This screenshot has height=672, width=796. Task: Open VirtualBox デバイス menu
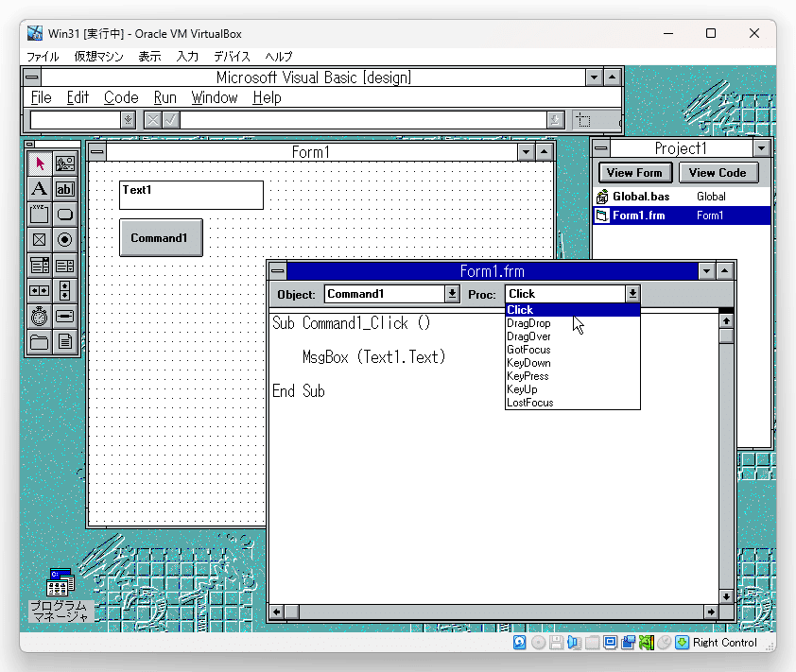pos(232,57)
